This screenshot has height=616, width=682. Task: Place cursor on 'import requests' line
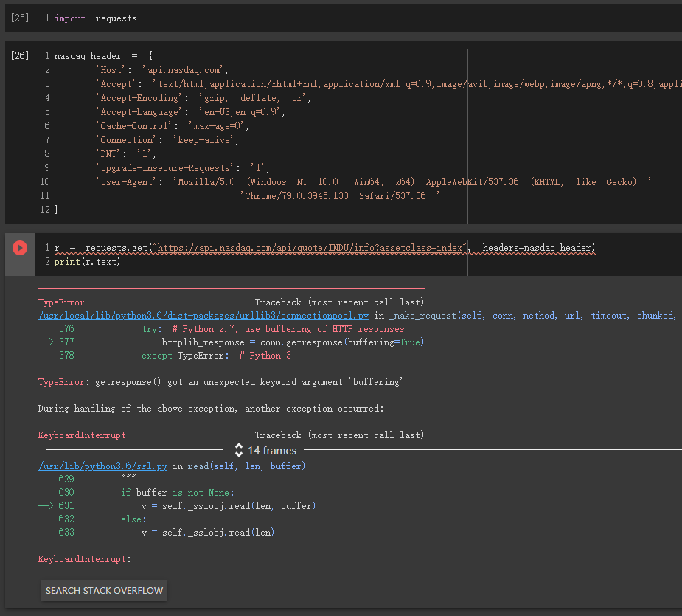95,18
